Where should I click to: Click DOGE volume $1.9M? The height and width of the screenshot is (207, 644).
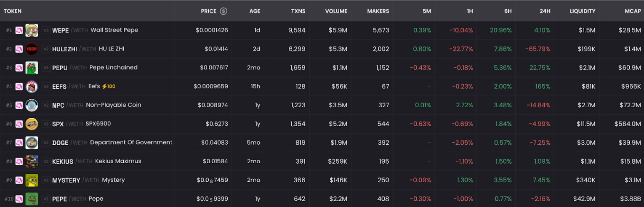tap(339, 143)
